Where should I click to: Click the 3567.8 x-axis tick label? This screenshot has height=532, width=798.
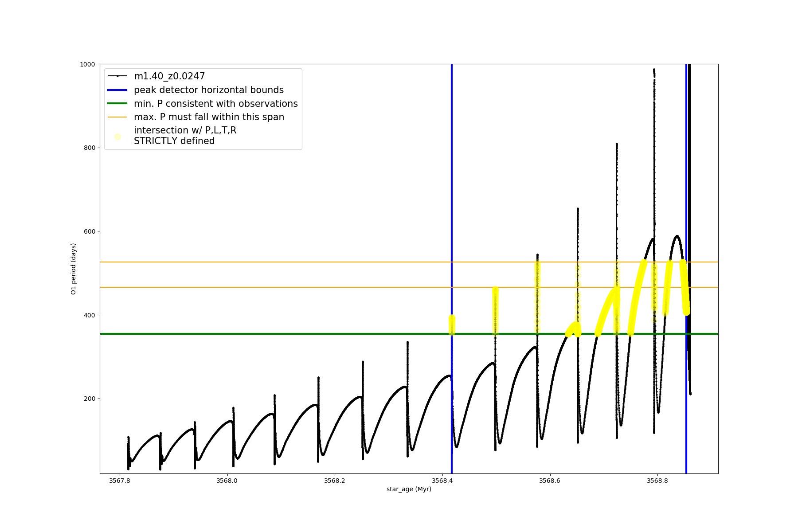pyautogui.click(x=120, y=481)
